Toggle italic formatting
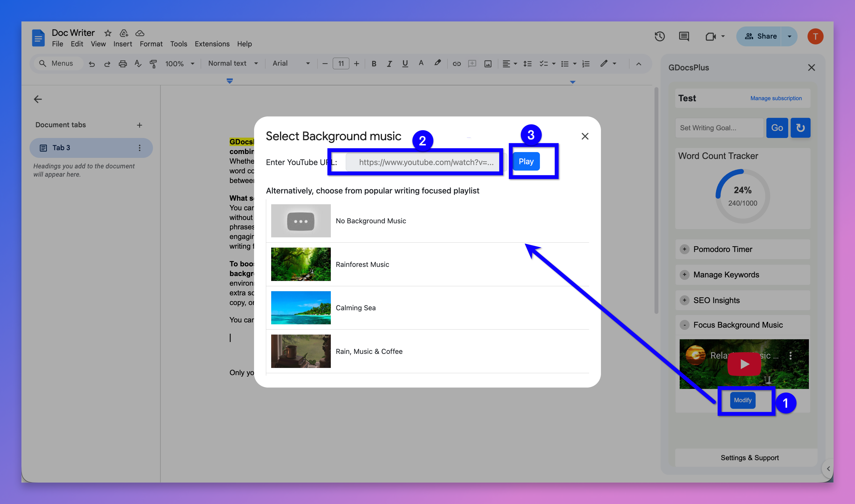855x504 pixels. (x=389, y=63)
